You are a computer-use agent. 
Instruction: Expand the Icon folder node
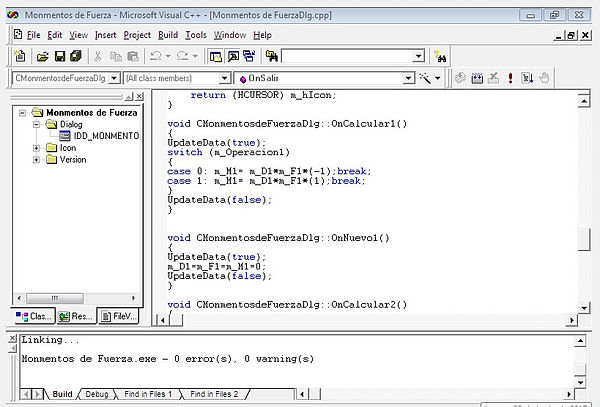coord(36,148)
